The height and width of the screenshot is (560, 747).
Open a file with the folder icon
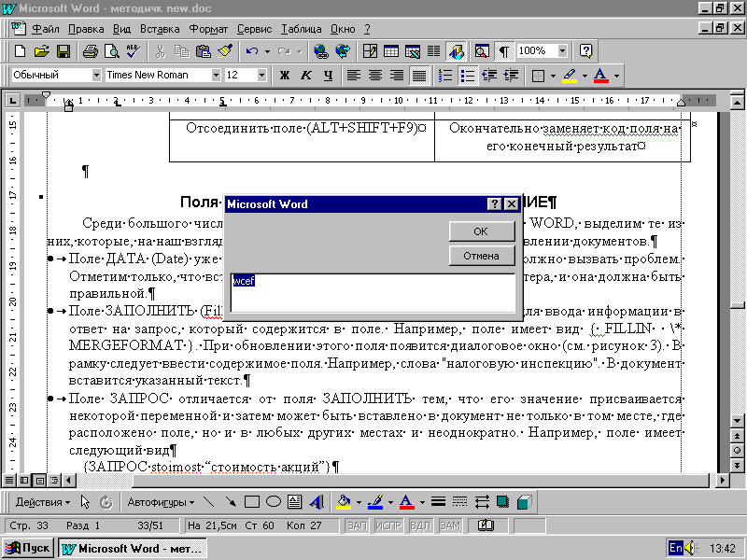pos(41,51)
